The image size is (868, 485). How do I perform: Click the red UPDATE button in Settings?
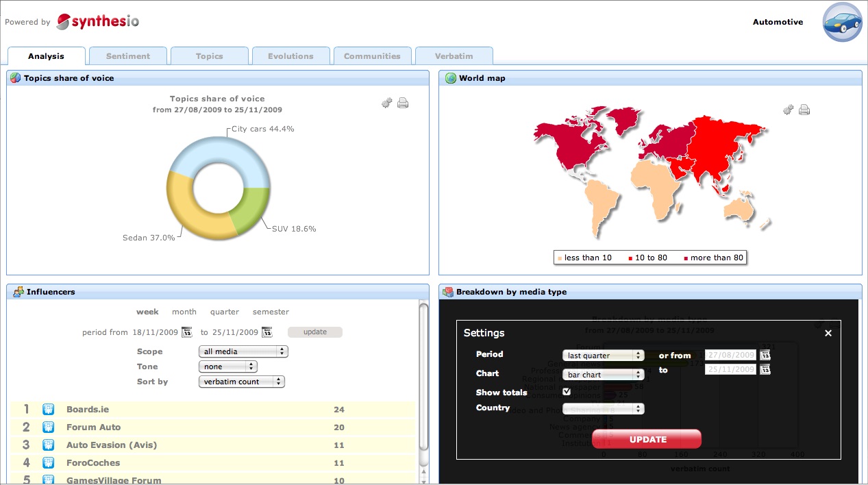[647, 439]
